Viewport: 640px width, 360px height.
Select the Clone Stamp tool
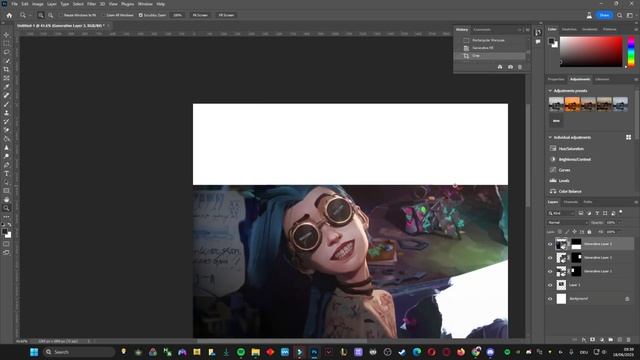(x=6, y=113)
